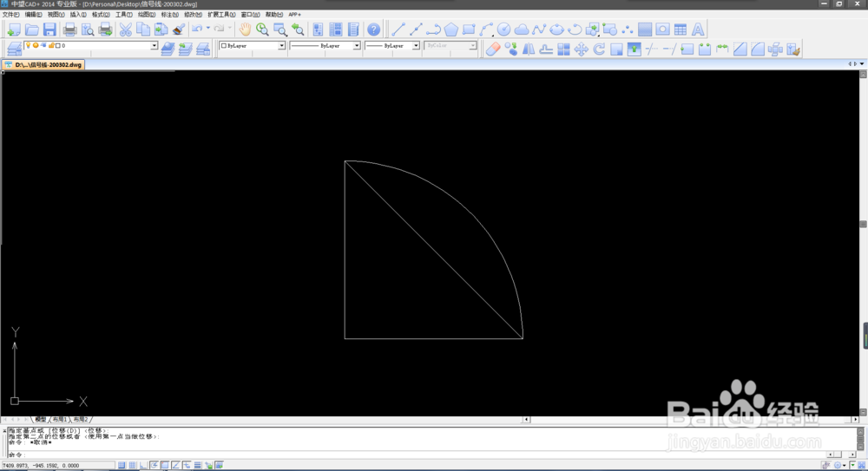Open help with question mark icon
Image resolution: width=868 pixels, height=471 pixels.
[373, 29]
